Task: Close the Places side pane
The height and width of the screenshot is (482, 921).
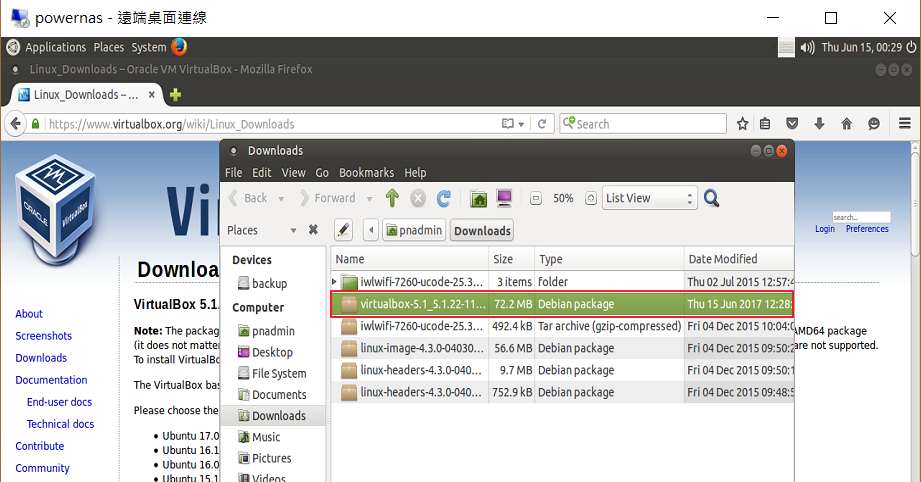Action: point(313,230)
